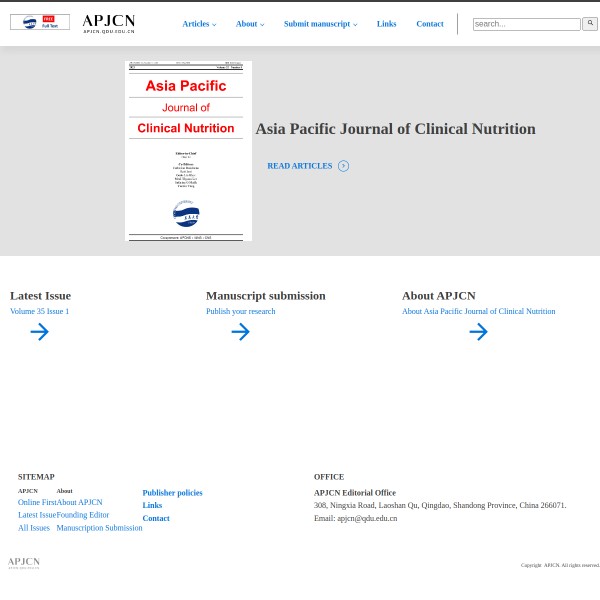
Task: Click into the search input field
Action: tap(526, 24)
